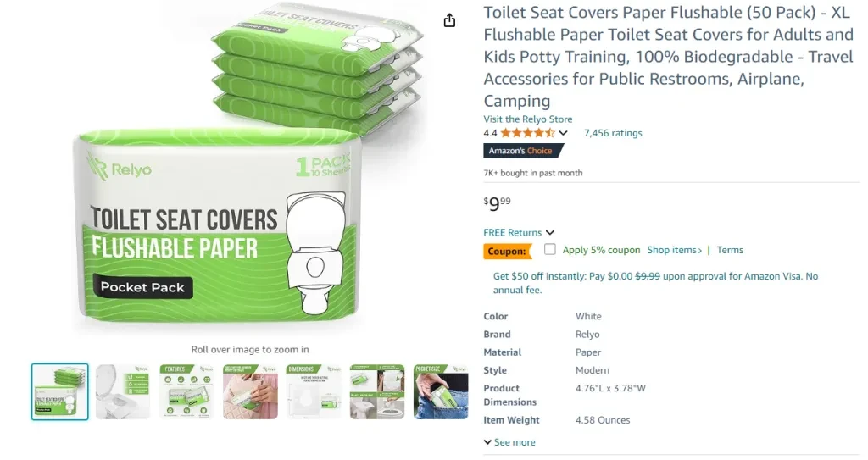Click the star rating icons

pos(527,133)
